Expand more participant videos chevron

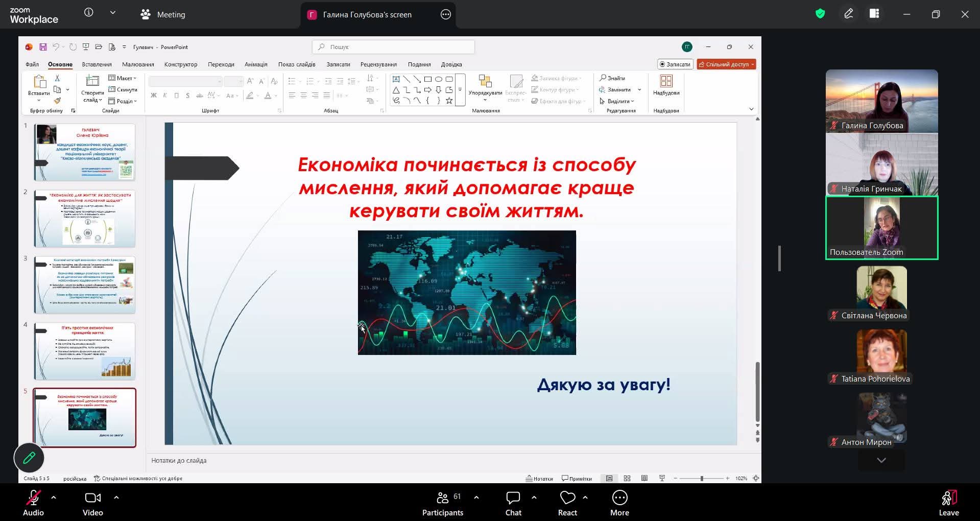coord(881,460)
